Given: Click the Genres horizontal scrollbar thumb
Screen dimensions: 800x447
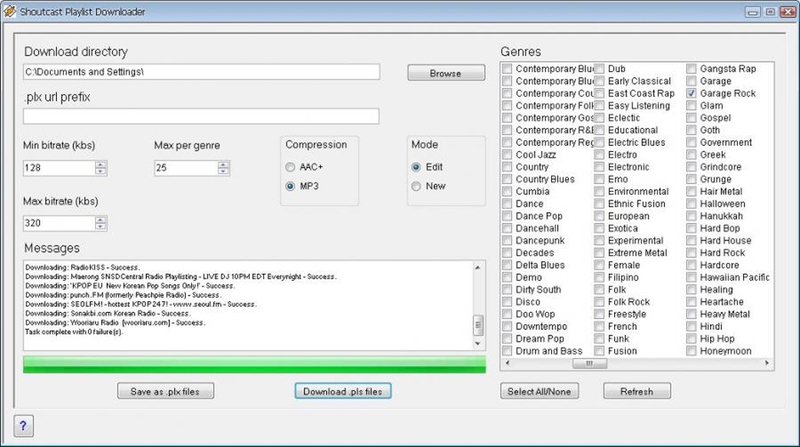Looking at the screenshot, I should pyautogui.click(x=589, y=363).
